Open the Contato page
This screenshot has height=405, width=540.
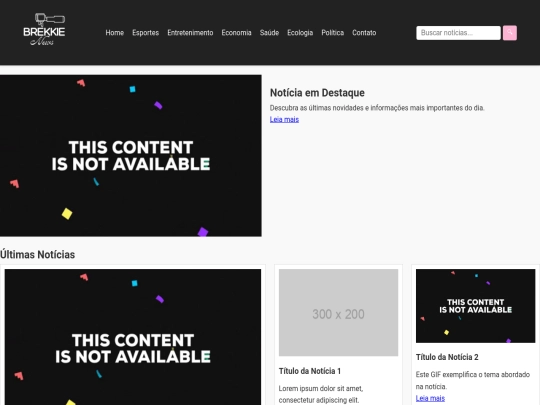(364, 33)
